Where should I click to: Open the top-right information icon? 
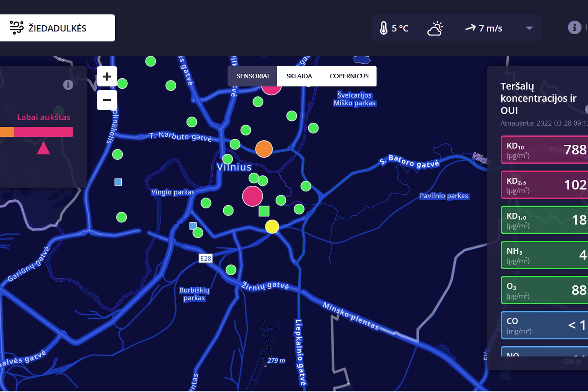point(574,27)
